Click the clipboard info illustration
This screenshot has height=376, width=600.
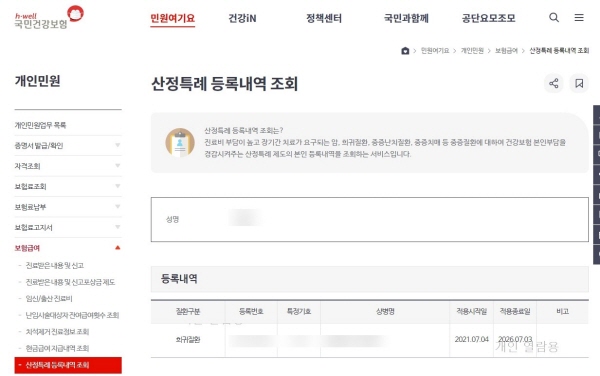pos(180,143)
